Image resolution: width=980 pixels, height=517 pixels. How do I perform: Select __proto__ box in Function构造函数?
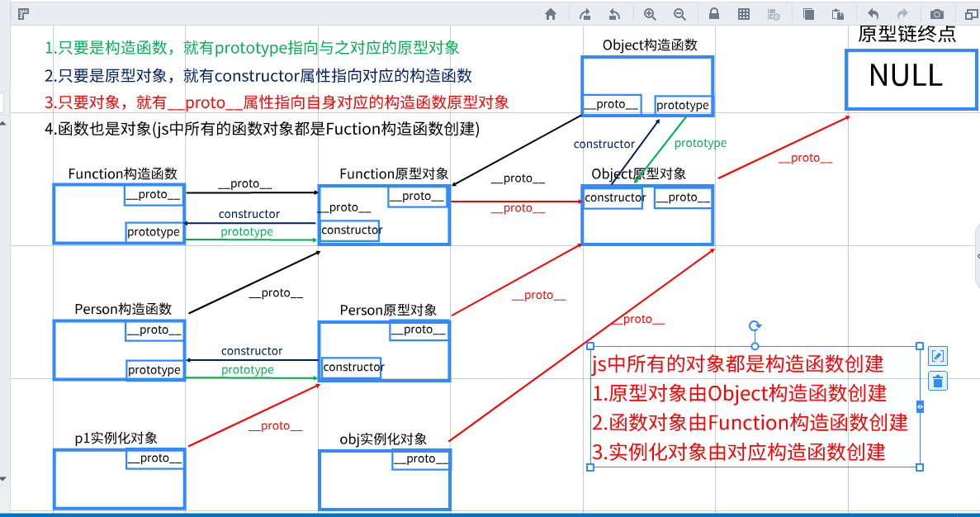pyautogui.click(x=154, y=194)
